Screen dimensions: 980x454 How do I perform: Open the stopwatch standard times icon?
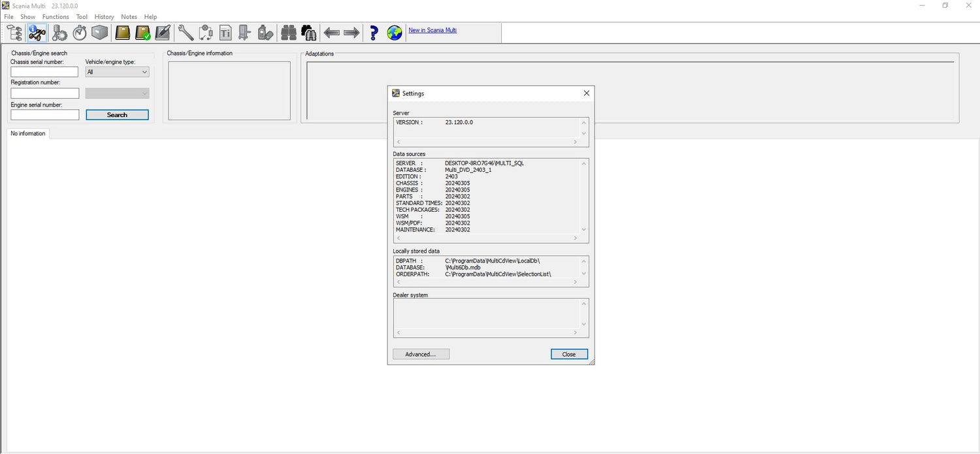(x=80, y=33)
